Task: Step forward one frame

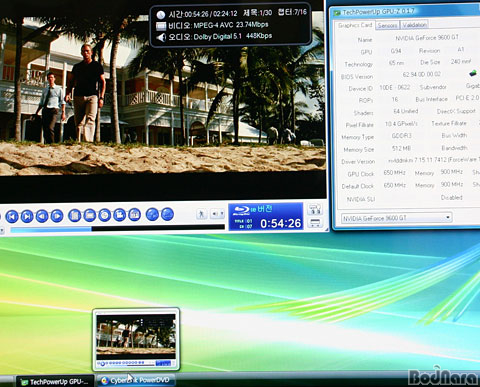Action: tap(57, 216)
